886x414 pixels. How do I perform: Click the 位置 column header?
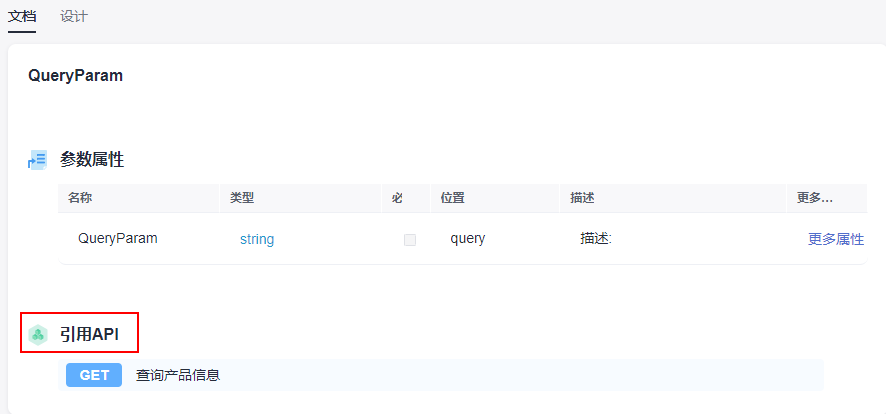point(453,198)
